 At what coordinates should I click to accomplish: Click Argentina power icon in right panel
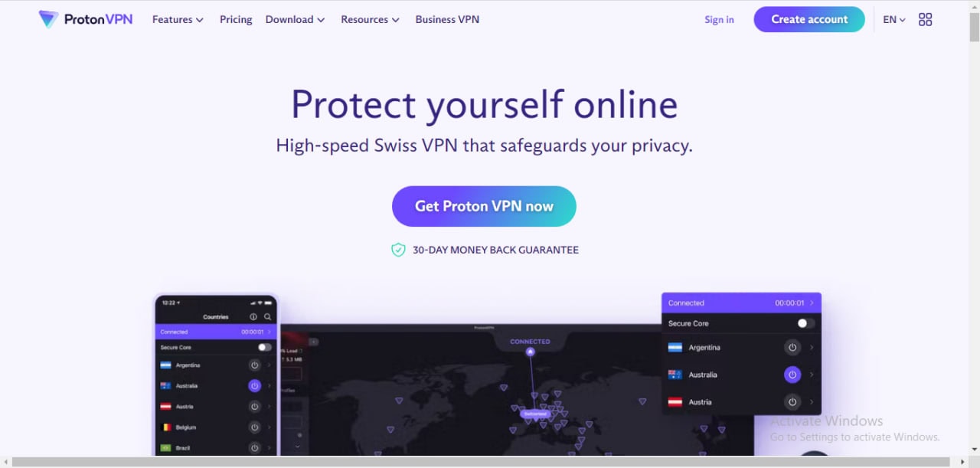click(x=792, y=347)
